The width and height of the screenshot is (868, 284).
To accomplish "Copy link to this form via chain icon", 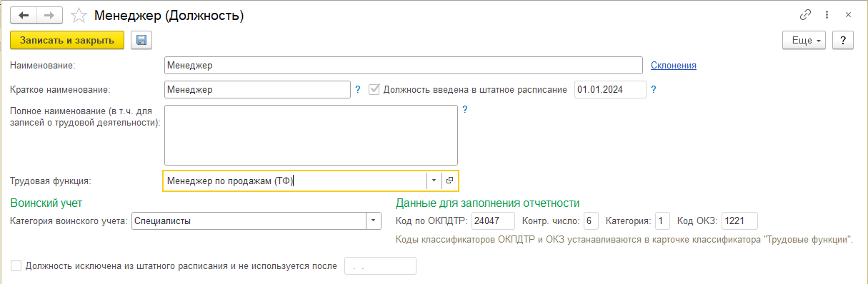I will tap(805, 15).
